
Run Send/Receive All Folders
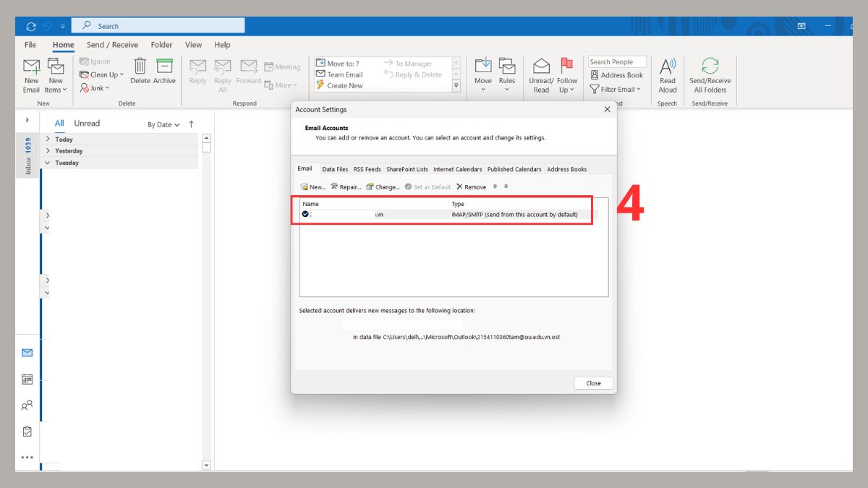click(x=710, y=75)
